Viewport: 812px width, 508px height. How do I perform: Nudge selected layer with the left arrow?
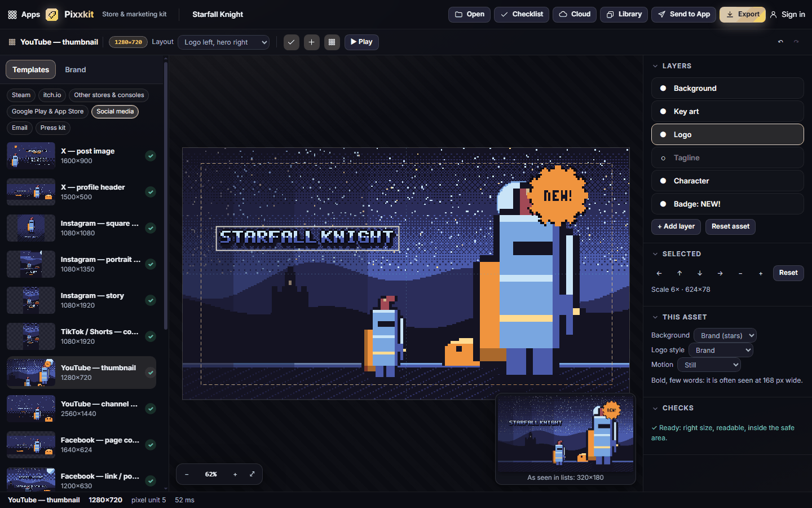coord(659,273)
